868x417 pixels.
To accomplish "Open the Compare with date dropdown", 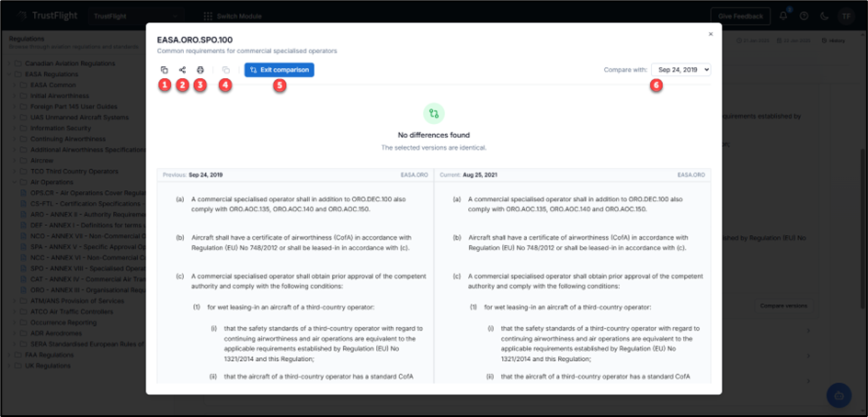I will pyautogui.click(x=680, y=70).
